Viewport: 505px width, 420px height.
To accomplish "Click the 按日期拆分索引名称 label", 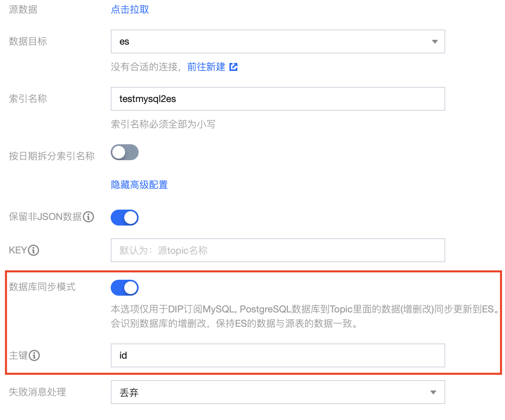I will point(52,156).
